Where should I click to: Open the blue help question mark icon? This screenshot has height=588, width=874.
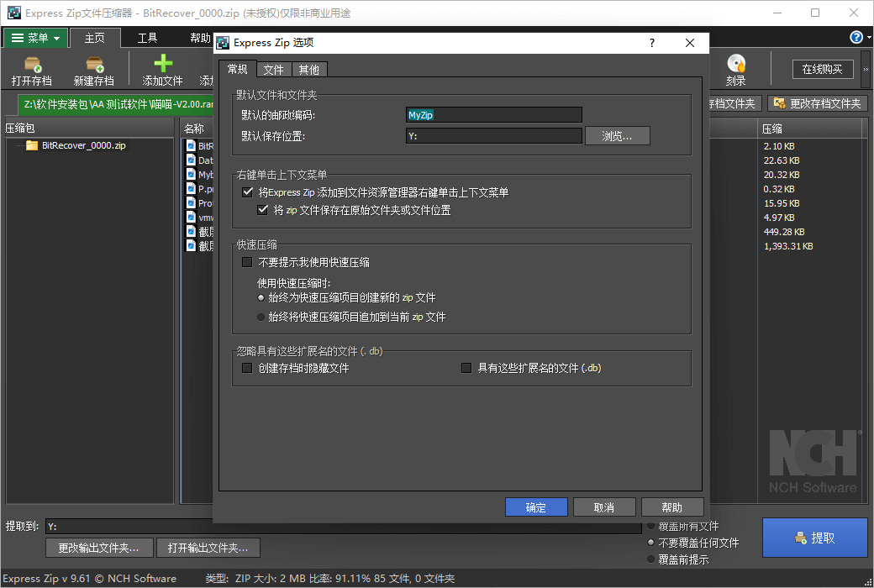coord(856,37)
